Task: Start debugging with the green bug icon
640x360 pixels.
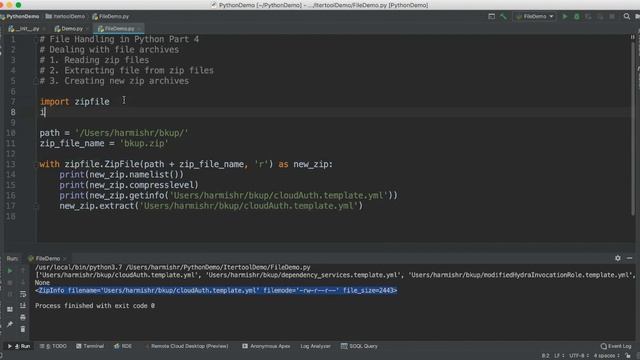Action: click(x=576, y=17)
